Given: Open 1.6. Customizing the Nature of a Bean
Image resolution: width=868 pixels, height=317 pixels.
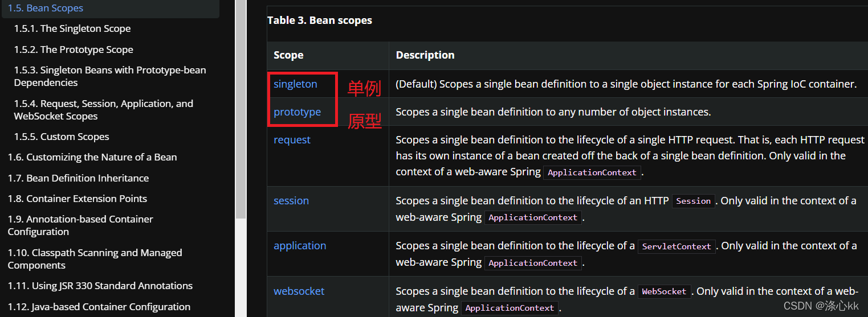Looking at the screenshot, I should point(92,157).
